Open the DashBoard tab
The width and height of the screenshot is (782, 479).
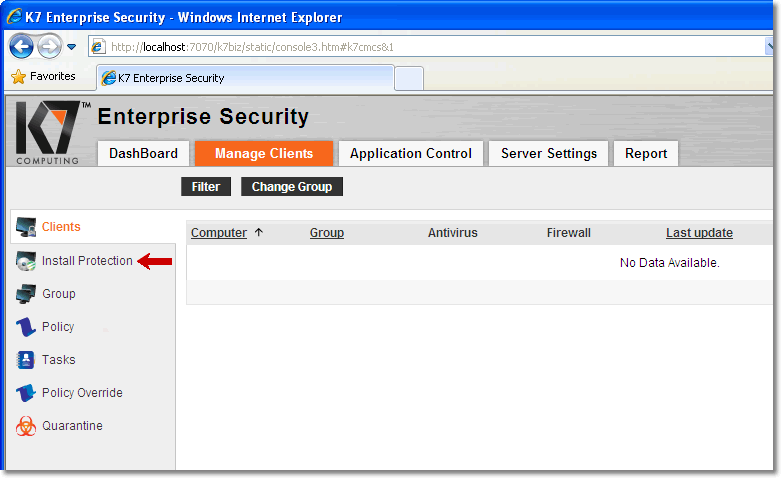pos(143,153)
